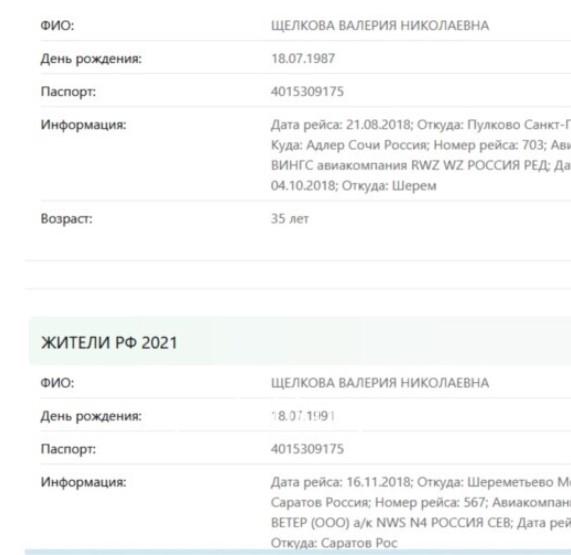Screen dimensions: 571x555
Task: Select the full name value in the second record
Action: coord(380,383)
